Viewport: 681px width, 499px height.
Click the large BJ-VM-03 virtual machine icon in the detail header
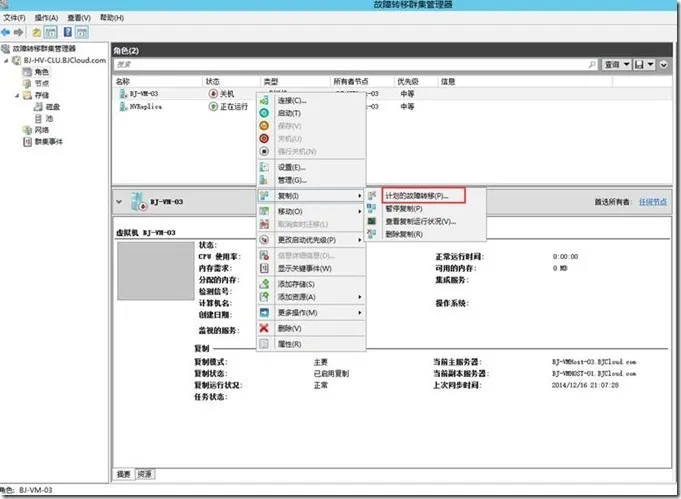(x=139, y=202)
